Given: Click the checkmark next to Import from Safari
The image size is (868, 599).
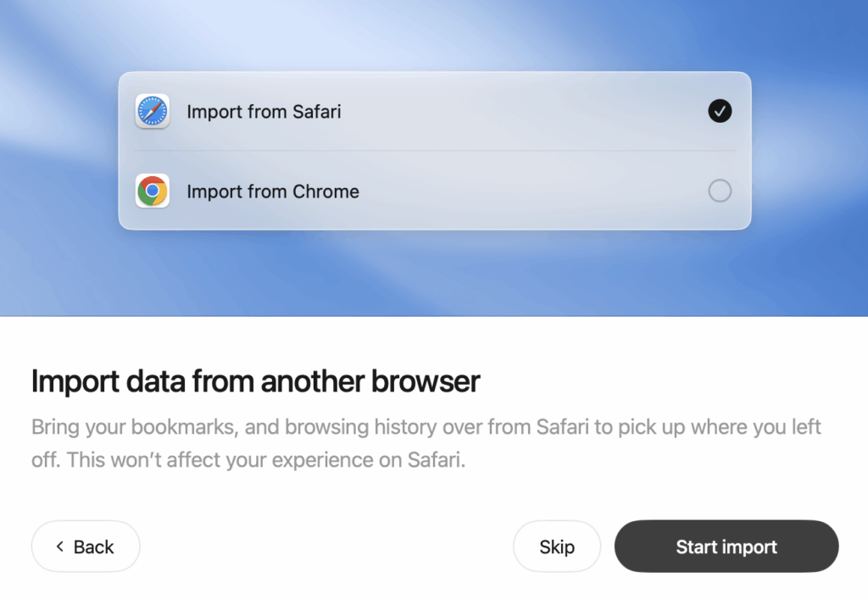Looking at the screenshot, I should point(719,110).
